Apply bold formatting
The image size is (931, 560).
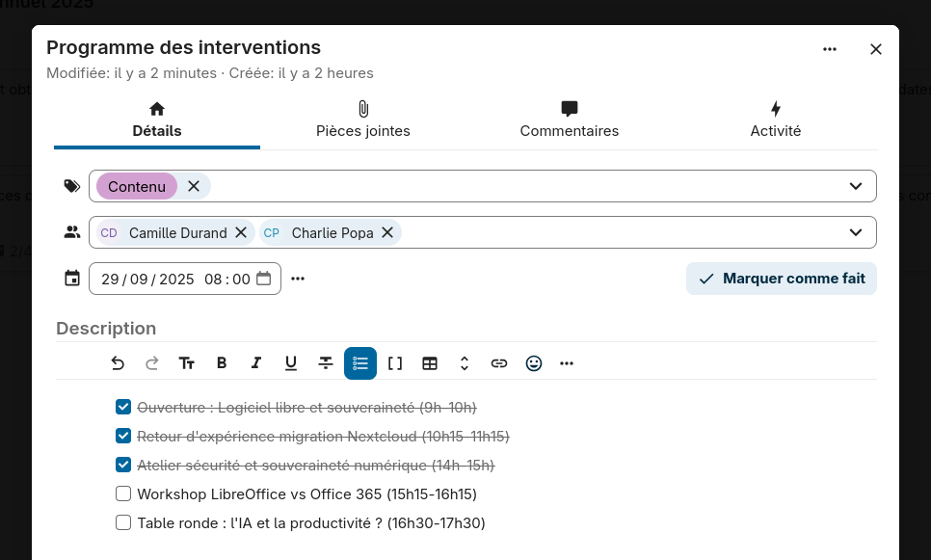tap(222, 363)
